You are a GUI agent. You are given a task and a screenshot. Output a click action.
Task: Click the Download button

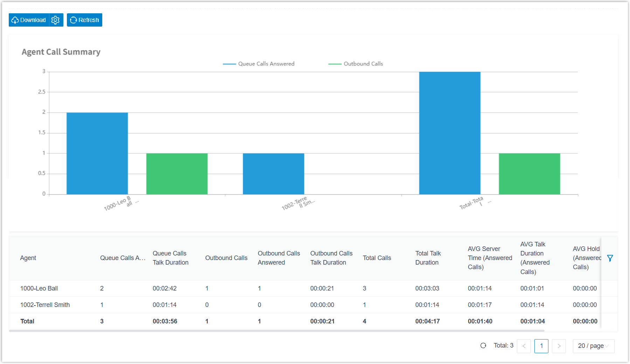tap(29, 20)
